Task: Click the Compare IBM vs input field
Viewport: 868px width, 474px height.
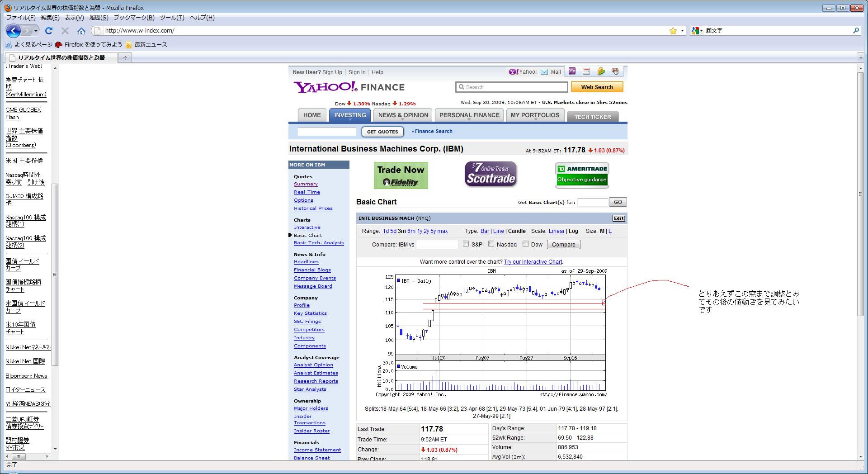Action: coord(437,245)
